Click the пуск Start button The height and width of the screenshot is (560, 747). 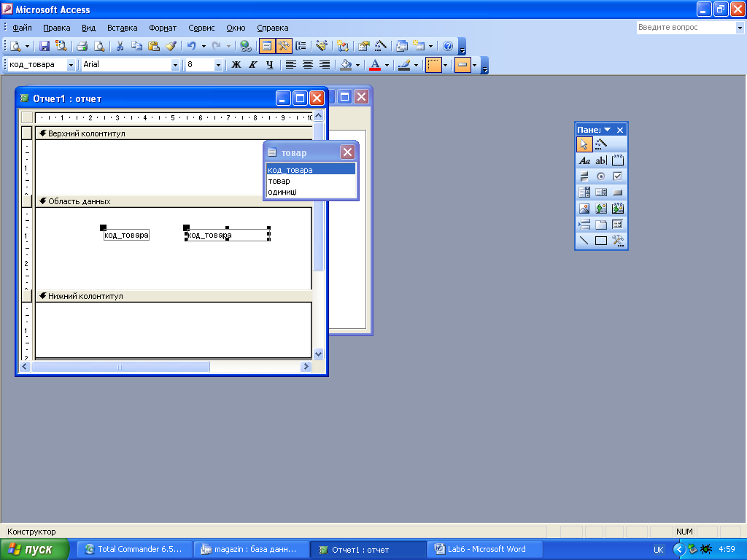(34, 550)
